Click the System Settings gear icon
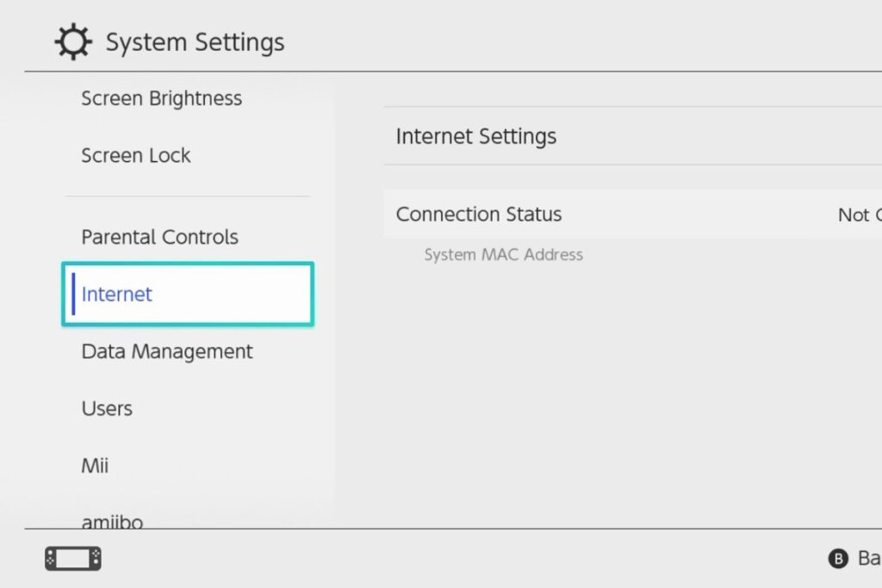 [x=72, y=40]
